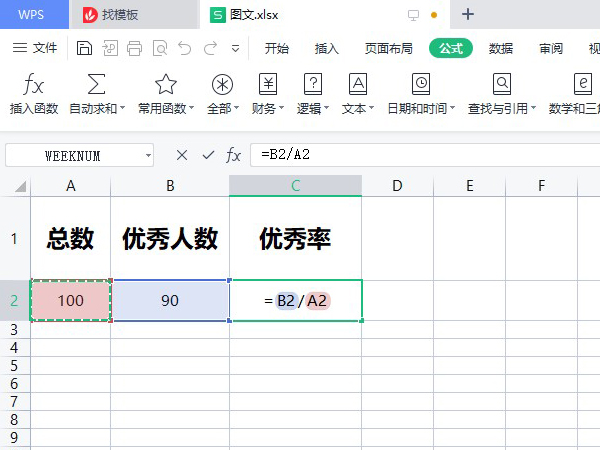Expand the quick access toolbar customize arrow
The image size is (600, 450).
tap(235, 48)
